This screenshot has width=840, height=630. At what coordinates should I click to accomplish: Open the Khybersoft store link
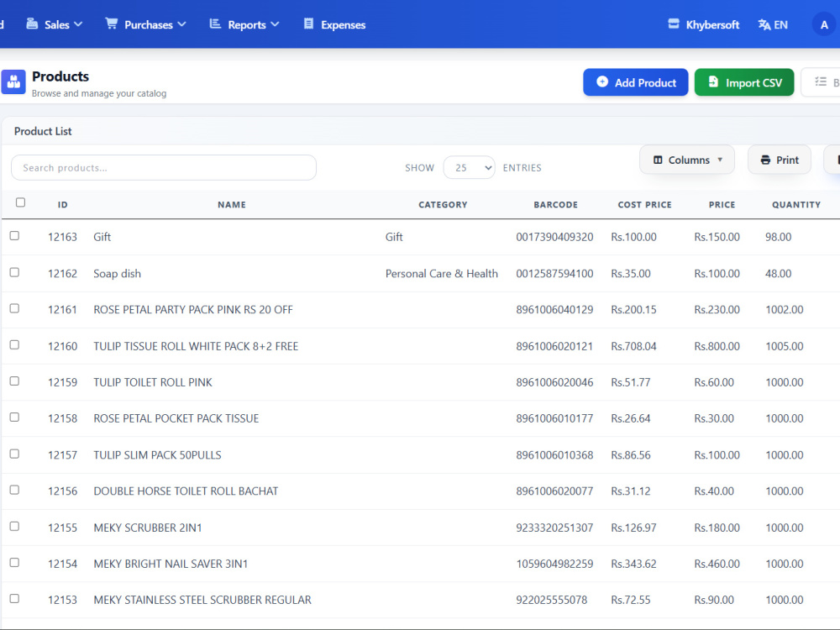point(703,24)
